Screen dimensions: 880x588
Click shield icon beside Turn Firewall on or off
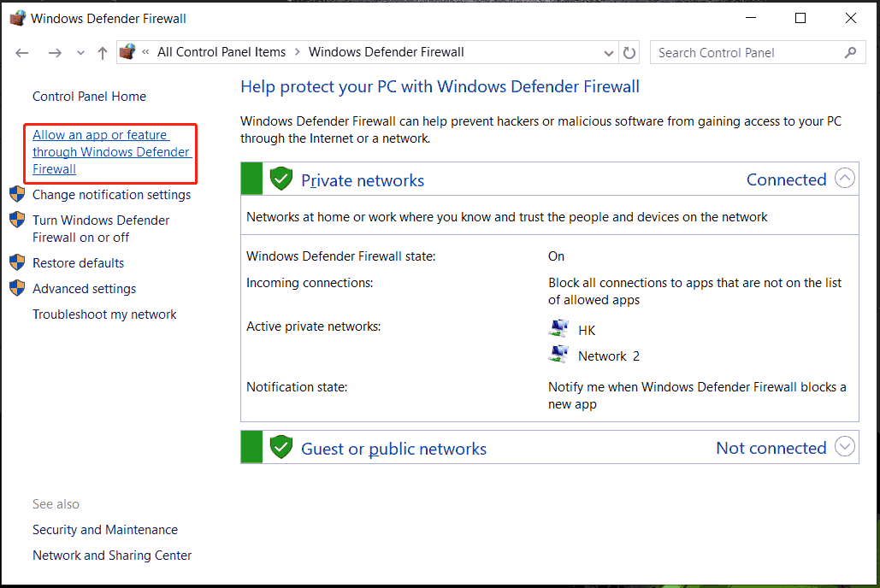[17, 220]
